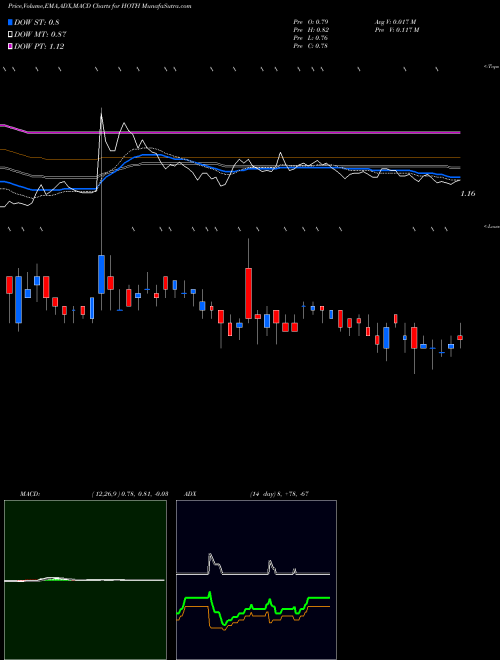
Task: Click the chart title for HOTH MunafaSutra.com
Action: point(99,7)
